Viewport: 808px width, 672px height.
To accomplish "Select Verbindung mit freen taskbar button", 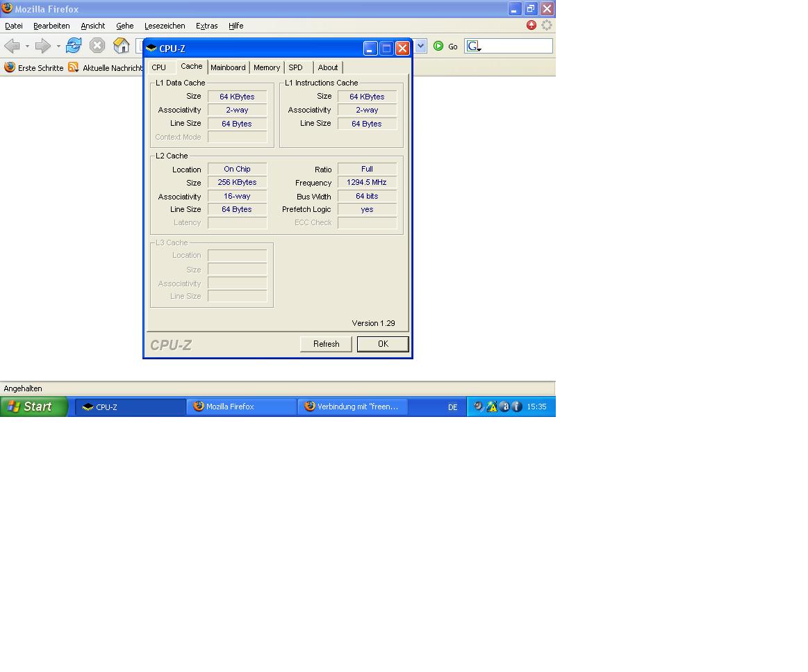I will click(353, 407).
